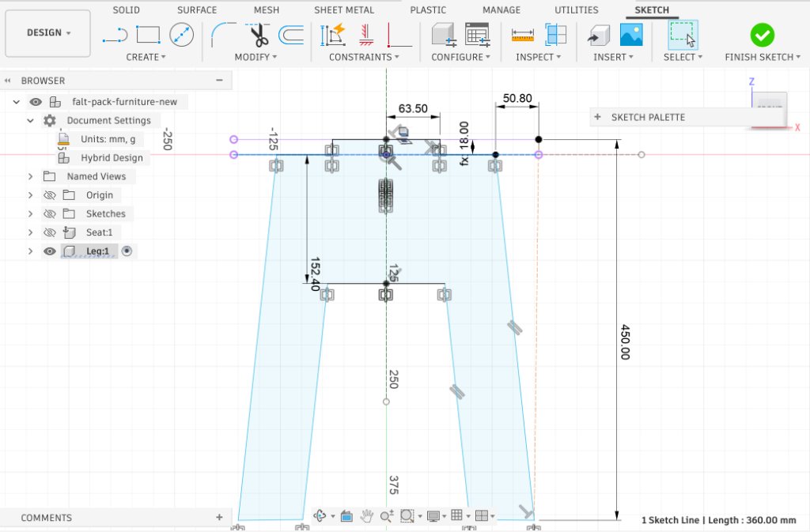The height and width of the screenshot is (532, 810).
Task: Pick the Trim scissors tool
Action: click(x=258, y=35)
